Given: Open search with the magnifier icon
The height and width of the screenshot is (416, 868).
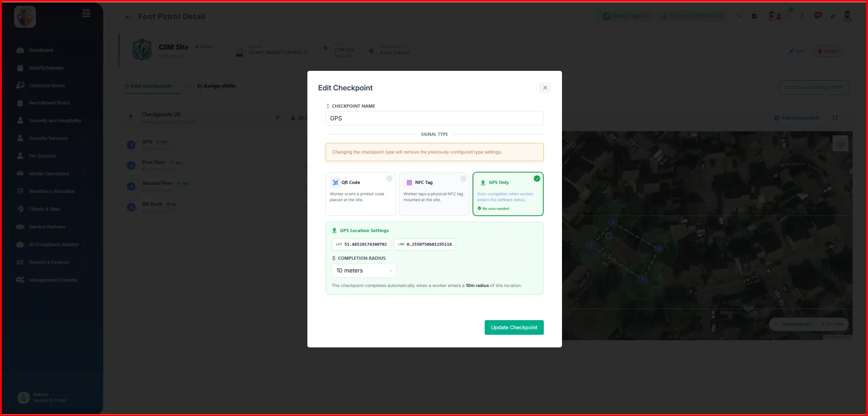Looking at the screenshot, I should tap(739, 16).
